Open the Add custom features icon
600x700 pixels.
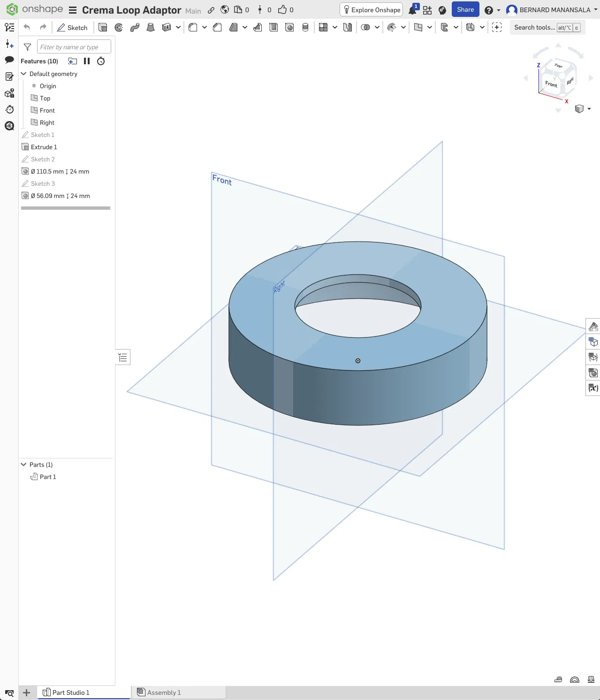click(x=497, y=28)
